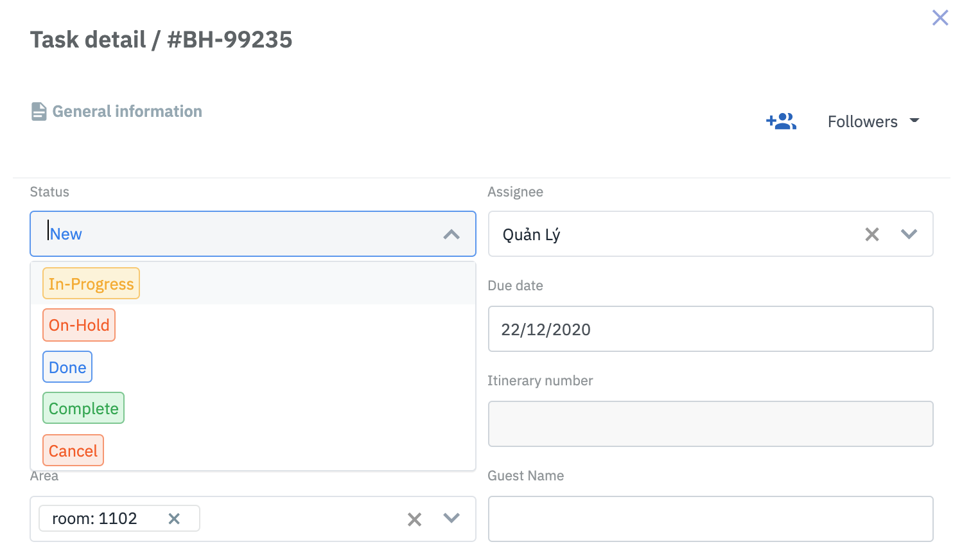Click the General information document icon
The image size is (962, 560).
(39, 110)
